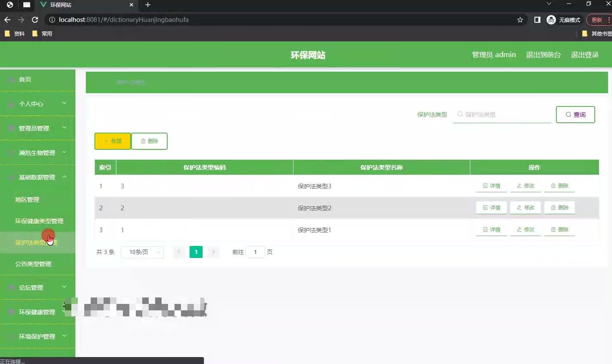612x364 pixels.
Task: Click 修改 for 保护法类型2 row
Action: point(525,208)
